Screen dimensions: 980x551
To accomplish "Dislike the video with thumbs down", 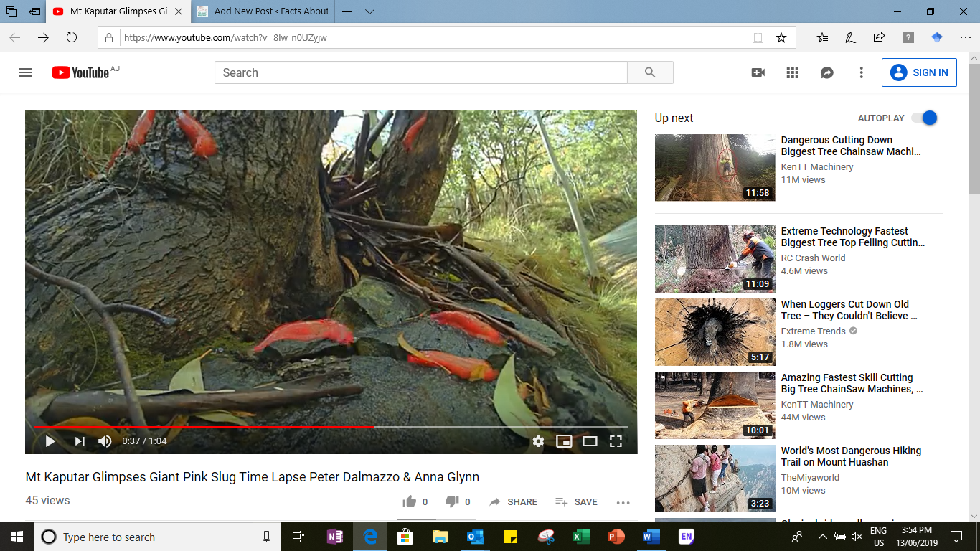I will [x=452, y=501].
